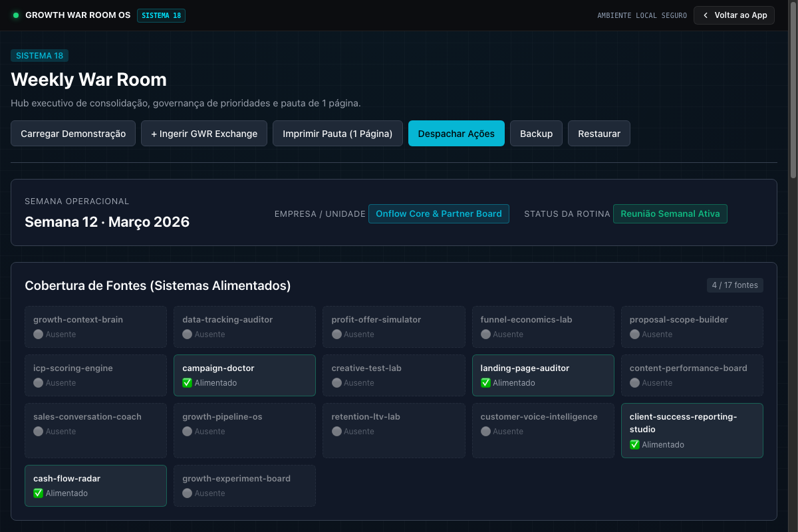Click the Cobertura de Fontes section title
This screenshot has height=532, width=798.
pos(158,285)
